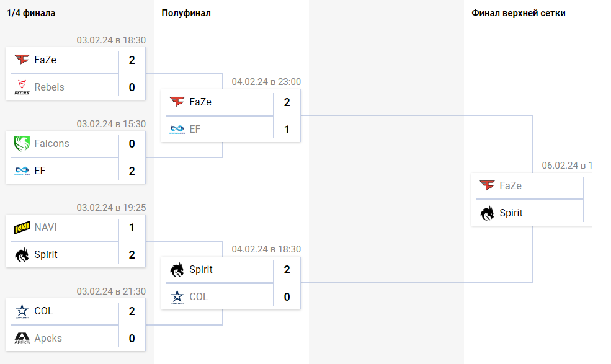Click the Apeks team logo

click(x=22, y=339)
